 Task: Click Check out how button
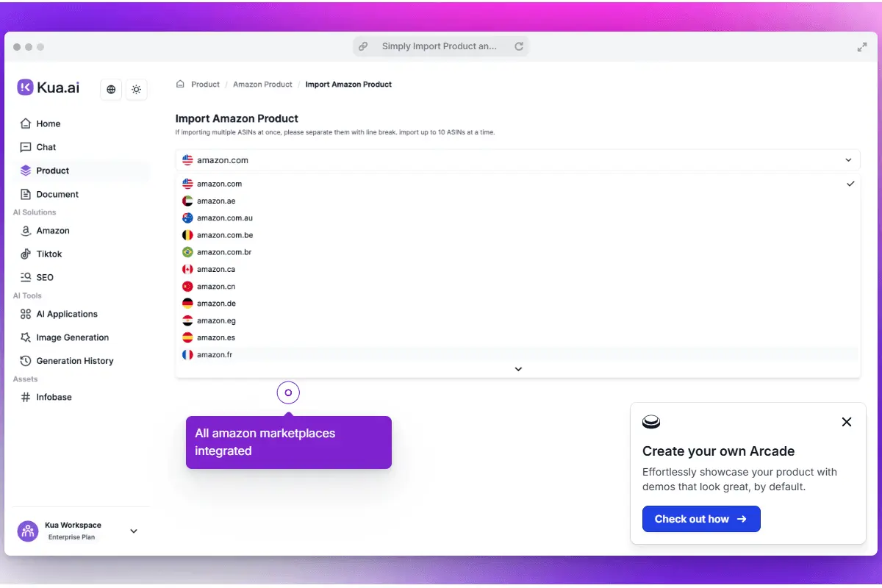click(701, 519)
